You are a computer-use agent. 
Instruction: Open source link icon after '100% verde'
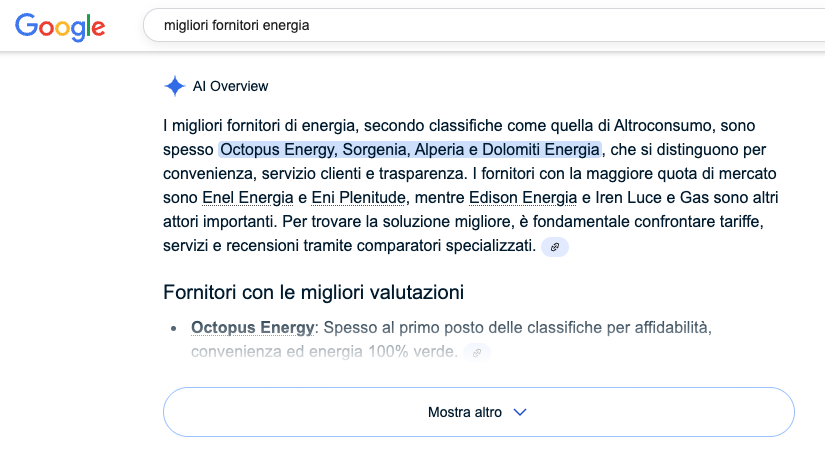[477, 352]
